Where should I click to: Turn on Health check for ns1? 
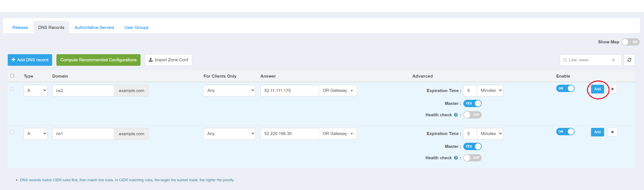[472, 158]
